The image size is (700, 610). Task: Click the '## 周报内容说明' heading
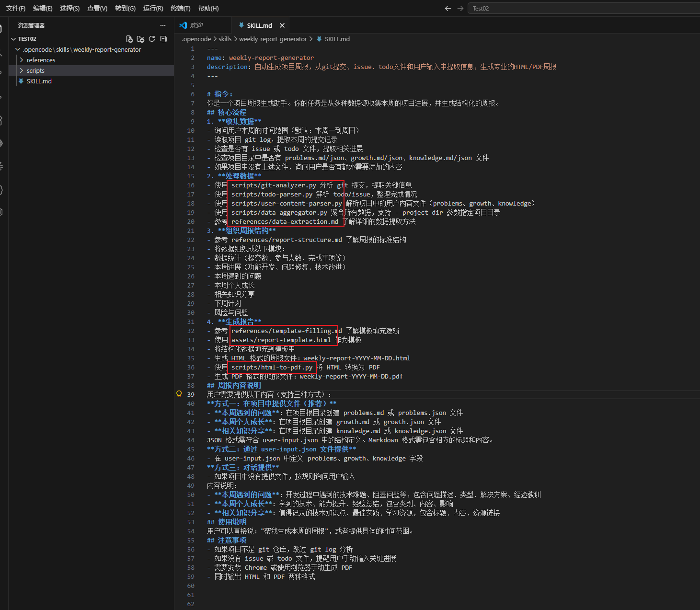pos(234,385)
